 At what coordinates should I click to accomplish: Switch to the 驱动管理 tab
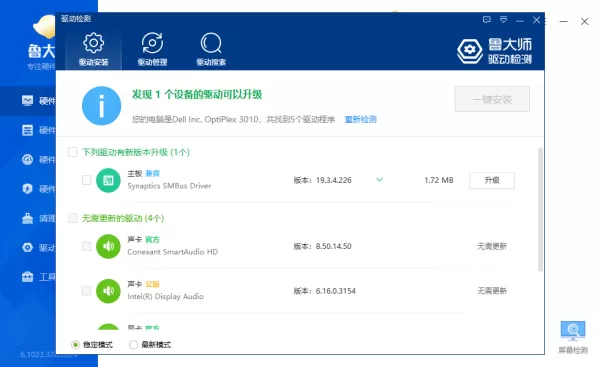pos(152,50)
